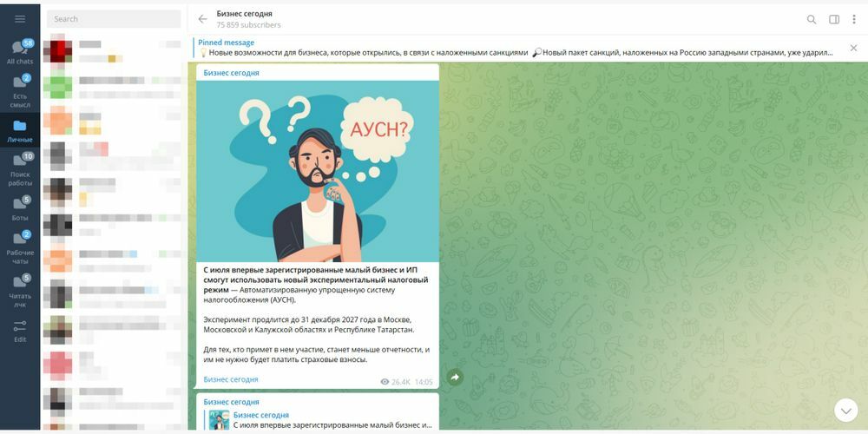Edit chat folders via the Edit icon

point(20,331)
